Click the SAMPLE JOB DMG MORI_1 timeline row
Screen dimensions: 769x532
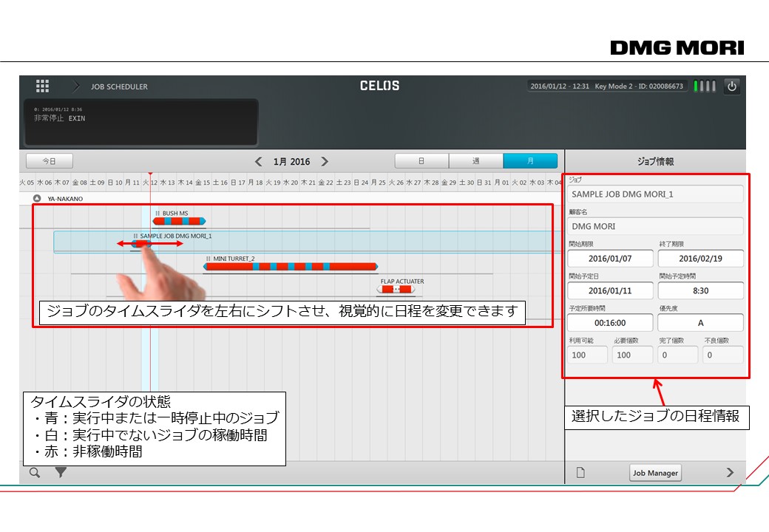coord(309,242)
